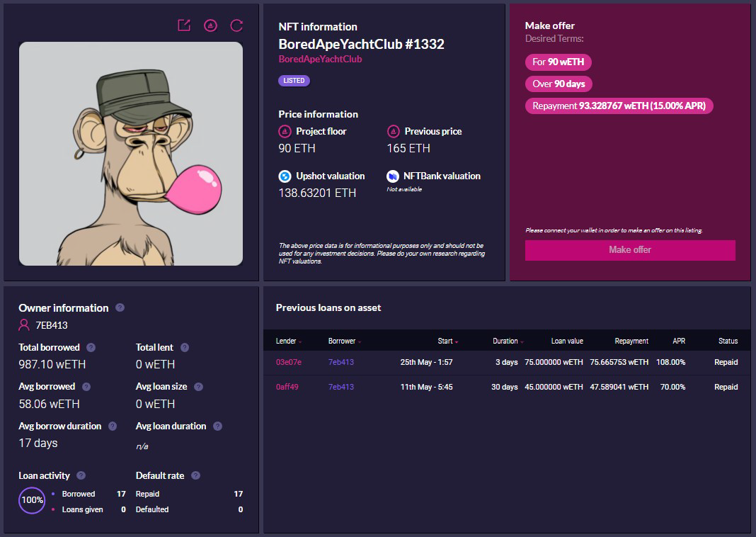Open owner 7EB413 profile
The width and height of the screenshot is (756, 537).
(x=52, y=325)
